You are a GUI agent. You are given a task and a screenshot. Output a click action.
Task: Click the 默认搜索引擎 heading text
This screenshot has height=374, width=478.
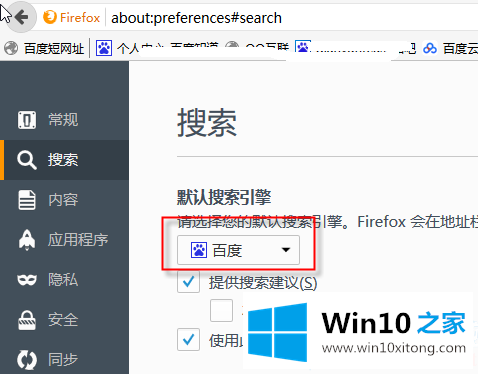click(x=224, y=197)
